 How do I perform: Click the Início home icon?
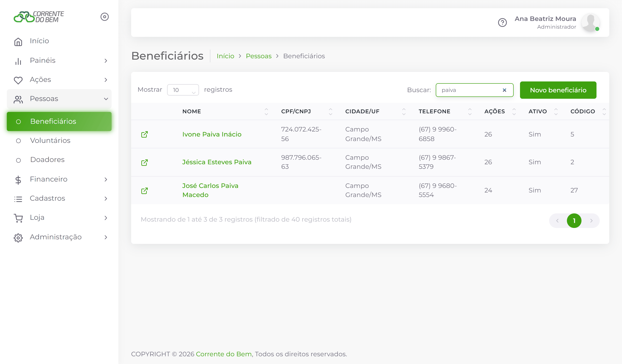(x=18, y=42)
